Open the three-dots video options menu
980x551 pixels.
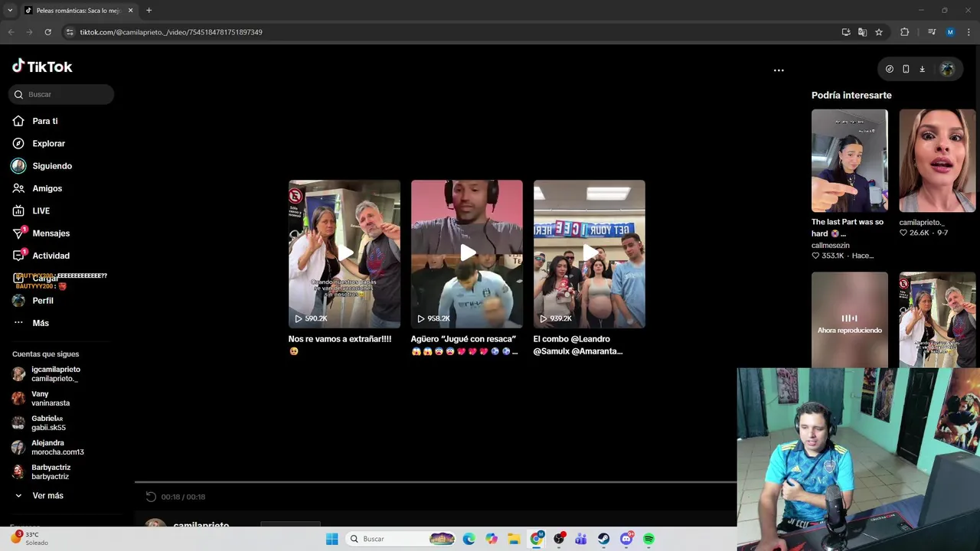pyautogui.click(x=779, y=70)
